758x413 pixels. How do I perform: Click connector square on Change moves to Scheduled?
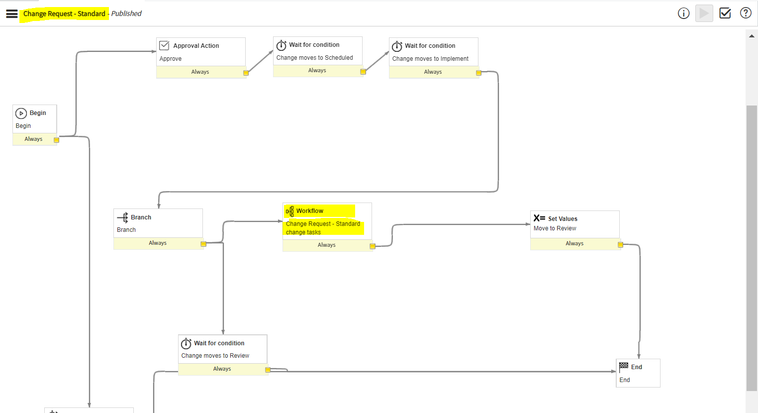363,72
